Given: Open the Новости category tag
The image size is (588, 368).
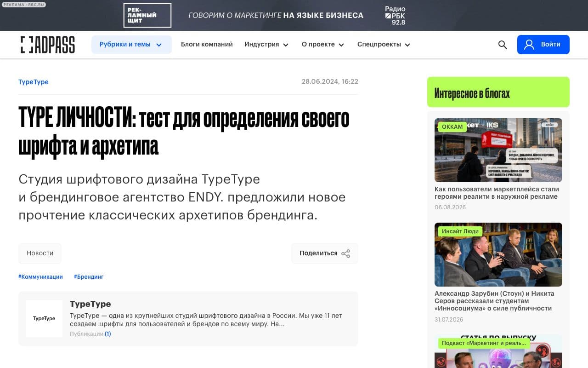Looking at the screenshot, I should [x=40, y=253].
